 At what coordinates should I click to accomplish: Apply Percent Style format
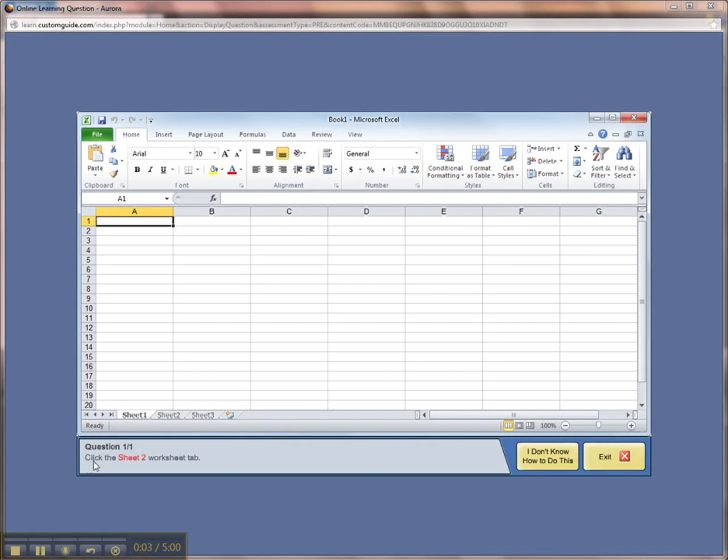[x=370, y=169]
